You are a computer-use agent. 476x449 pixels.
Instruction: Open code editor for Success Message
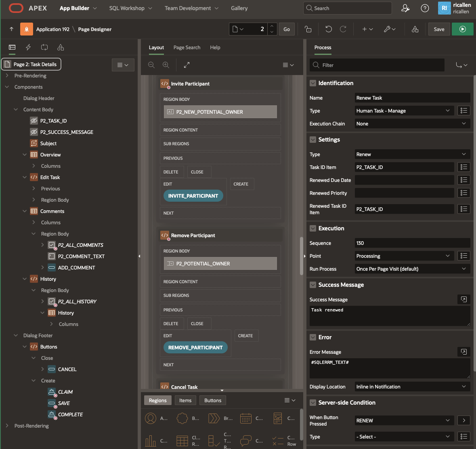[463, 299]
